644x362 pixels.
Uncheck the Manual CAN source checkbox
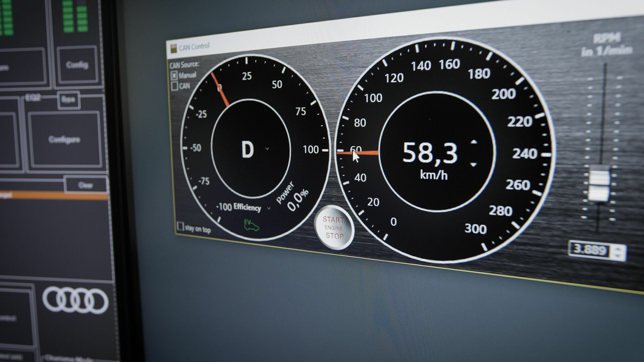click(174, 76)
